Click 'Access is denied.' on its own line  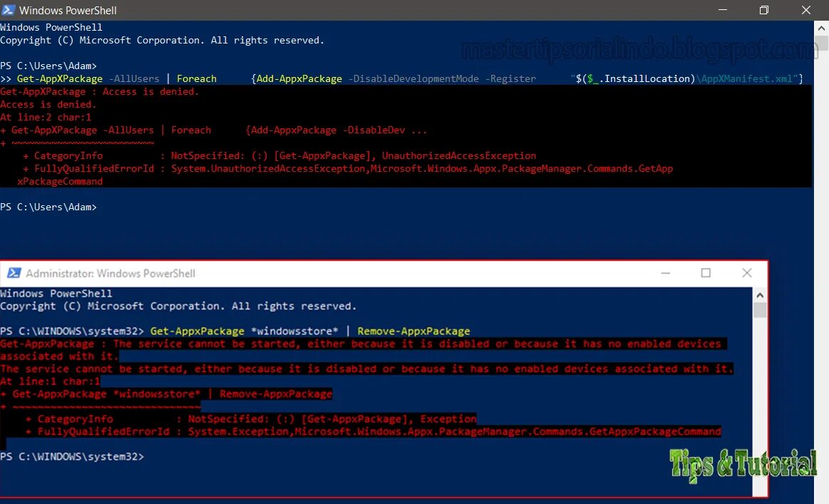(x=48, y=105)
